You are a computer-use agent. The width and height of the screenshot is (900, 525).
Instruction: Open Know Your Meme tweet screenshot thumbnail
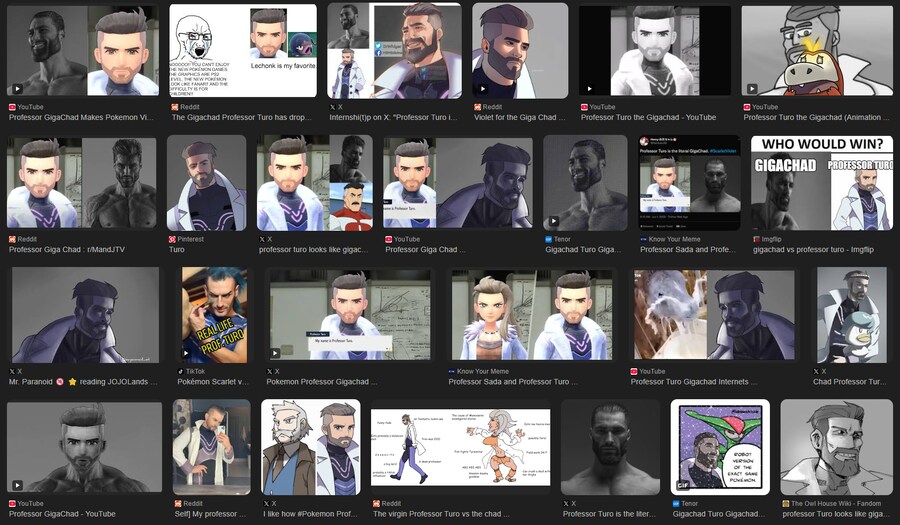click(x=689, y=183)
